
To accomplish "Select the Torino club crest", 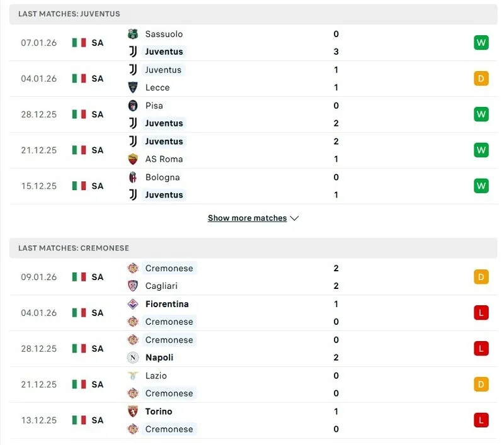I will point(132,412).
